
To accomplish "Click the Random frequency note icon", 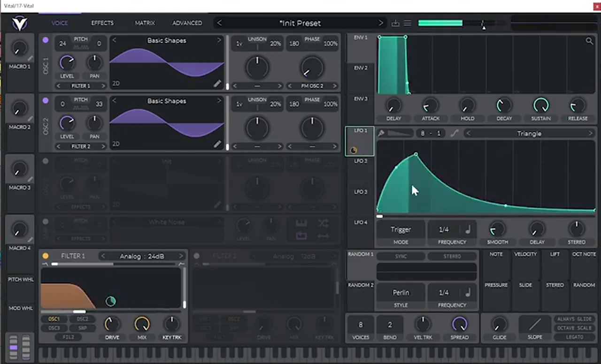I will coord(468,292).
